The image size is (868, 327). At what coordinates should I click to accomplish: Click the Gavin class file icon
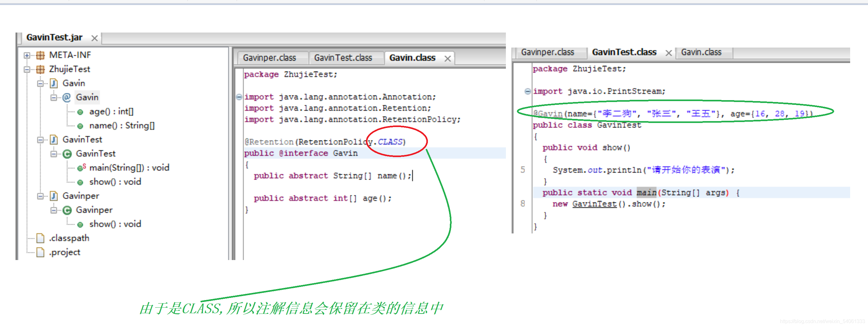pos(54,83)
